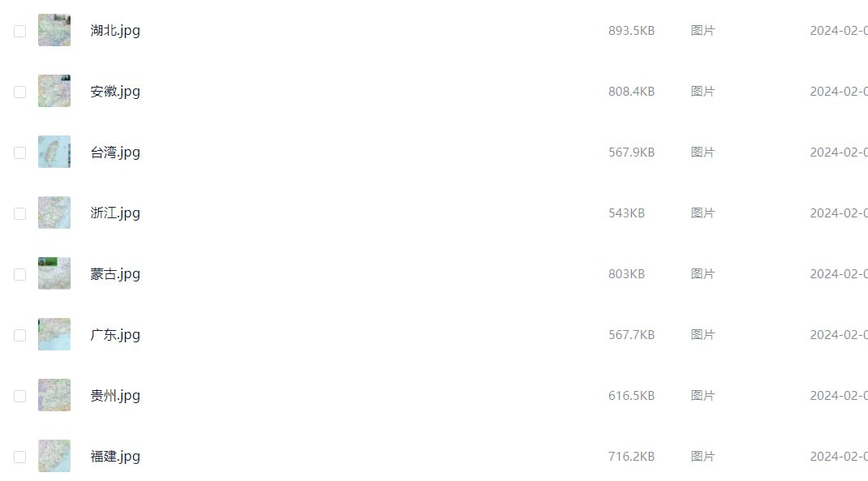Toggle the checkbox next to 广东.jpg
The height and width of the screenshot is (481, 868).
[19, 335]
